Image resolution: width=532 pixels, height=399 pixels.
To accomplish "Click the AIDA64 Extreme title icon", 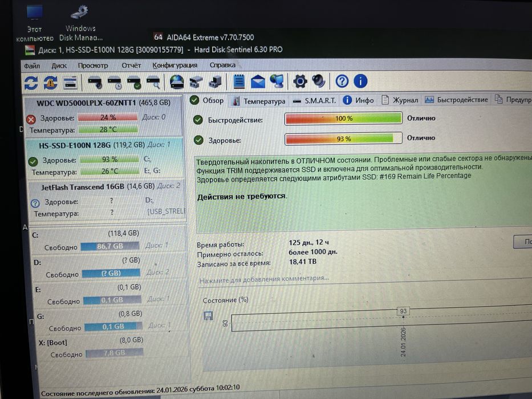I will coord(158,37).
